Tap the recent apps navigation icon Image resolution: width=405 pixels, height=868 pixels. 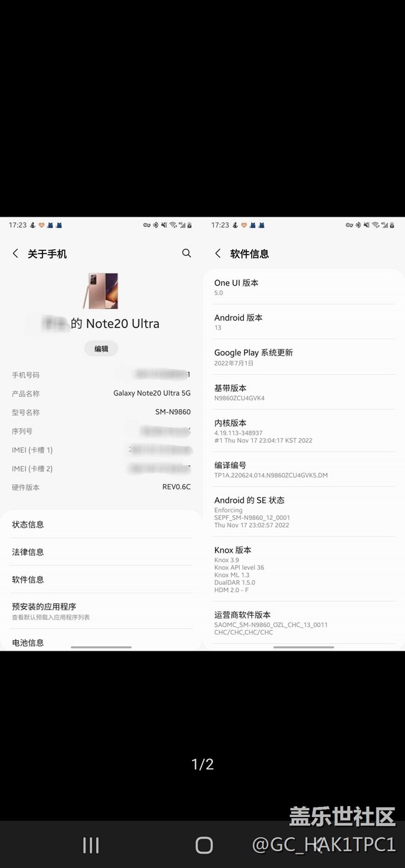(x=91, y=844)
